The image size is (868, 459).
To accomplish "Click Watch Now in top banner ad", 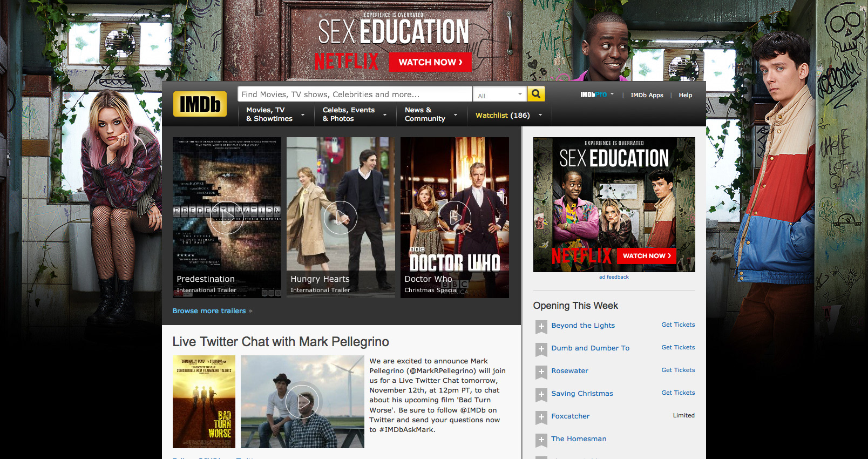I will point(430,62).
